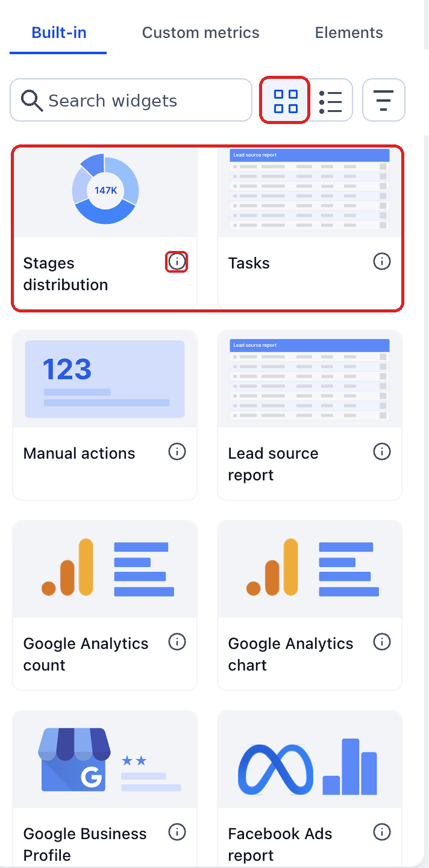Screen dimensions: 429x868
Task: Select the Stages distribution donut thumbnail
Action: pos(105,192)
